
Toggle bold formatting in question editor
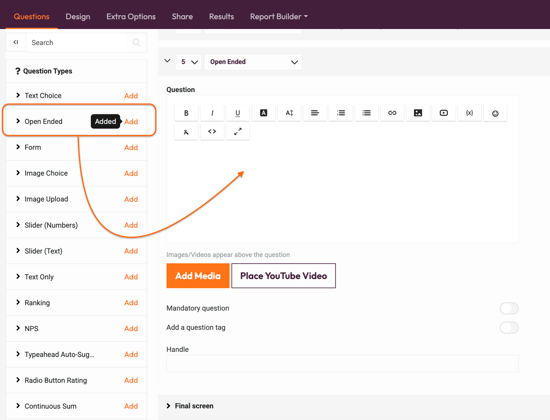point(186,113)
